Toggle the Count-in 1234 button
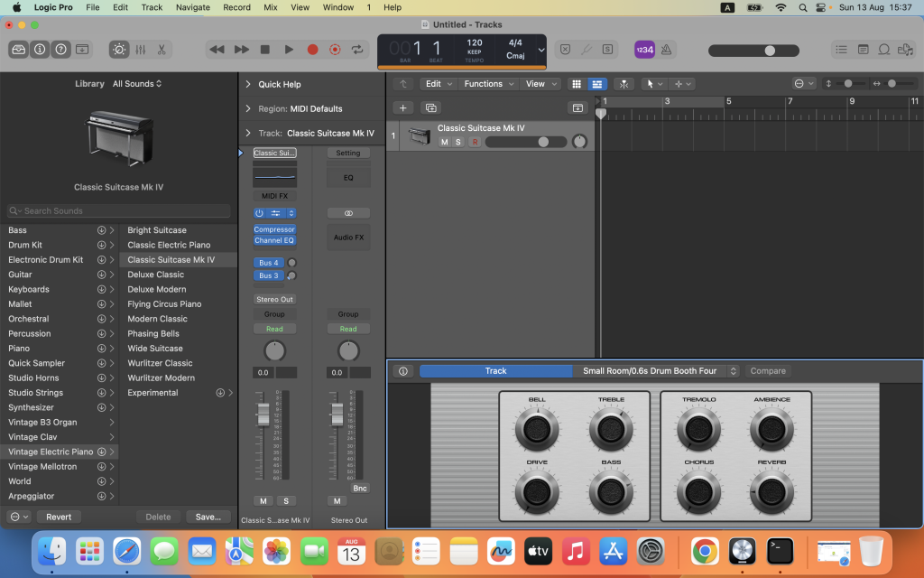The image size is (924, 578). [644, 50]
